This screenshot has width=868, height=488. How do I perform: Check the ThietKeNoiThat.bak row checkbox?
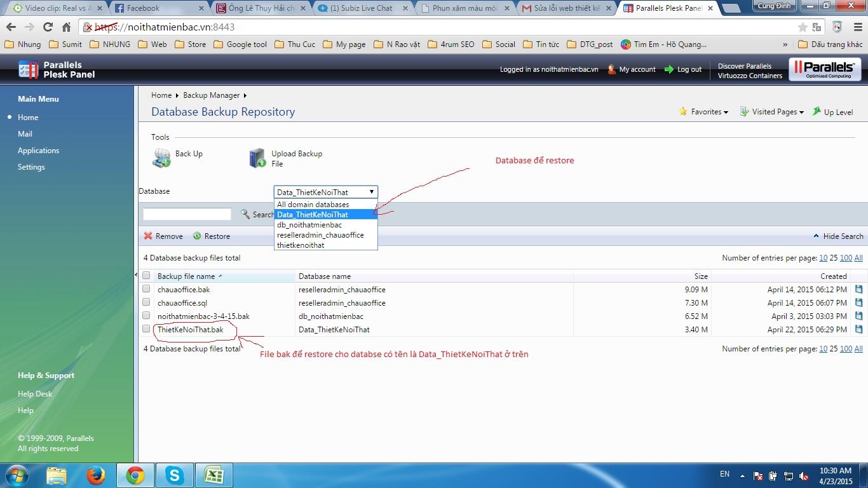[x=146, y=329]
